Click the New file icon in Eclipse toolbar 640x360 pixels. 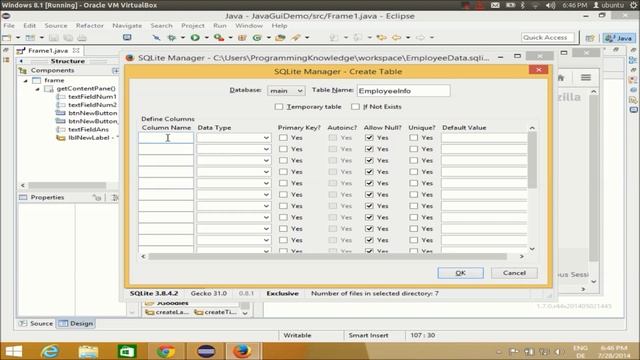tap(7, 38)
